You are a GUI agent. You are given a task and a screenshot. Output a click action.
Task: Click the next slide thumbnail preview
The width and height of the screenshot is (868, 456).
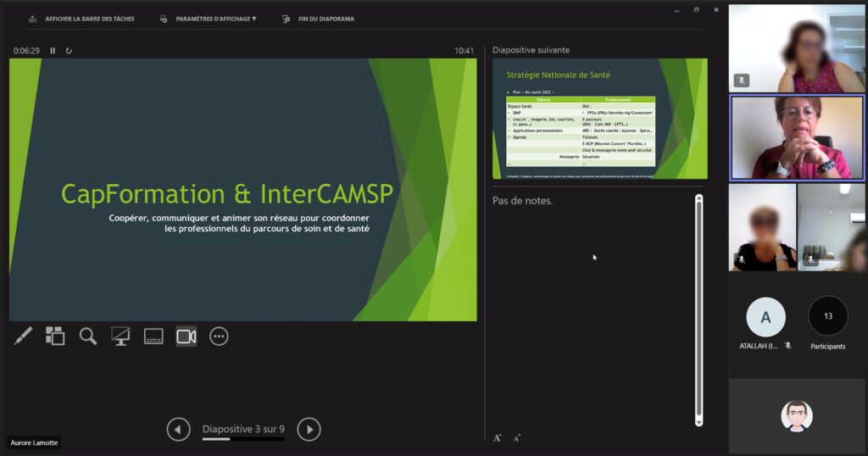pyautogui.click(x=600, y=119)
